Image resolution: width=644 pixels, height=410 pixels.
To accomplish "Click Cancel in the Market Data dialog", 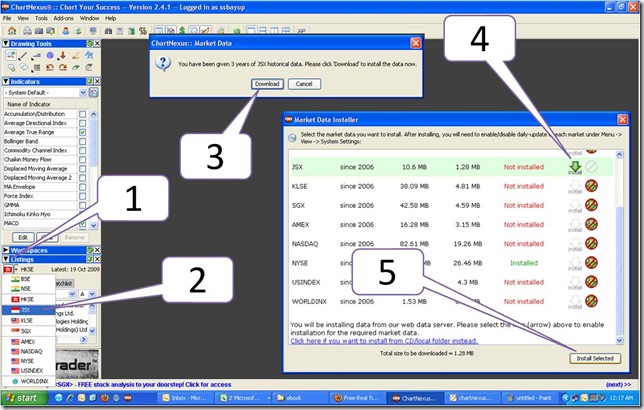I will click(304, 84).
